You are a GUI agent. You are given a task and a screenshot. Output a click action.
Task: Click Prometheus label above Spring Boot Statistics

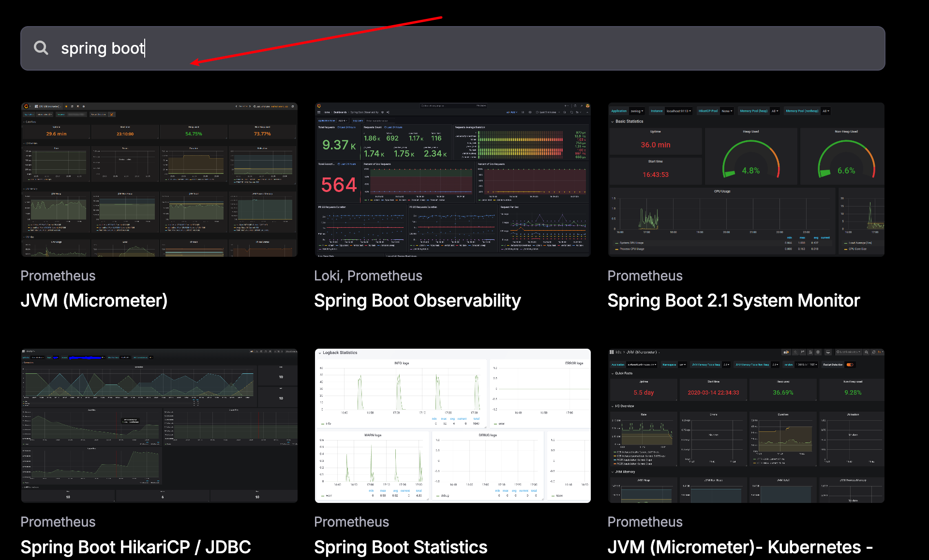point(351,522)
